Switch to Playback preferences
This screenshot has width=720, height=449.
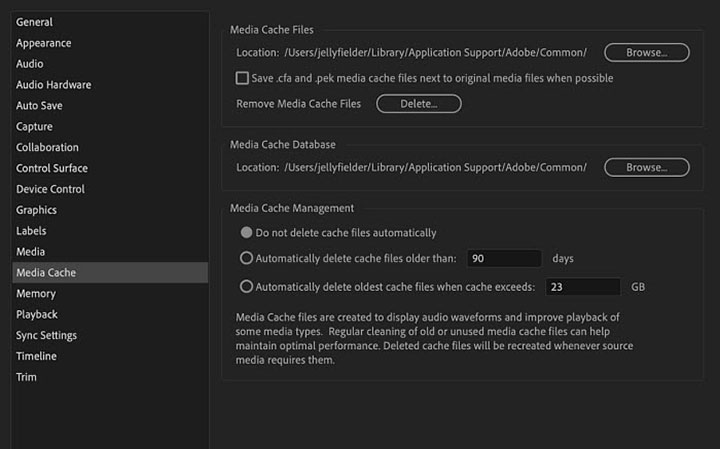(x=37, y=315)
